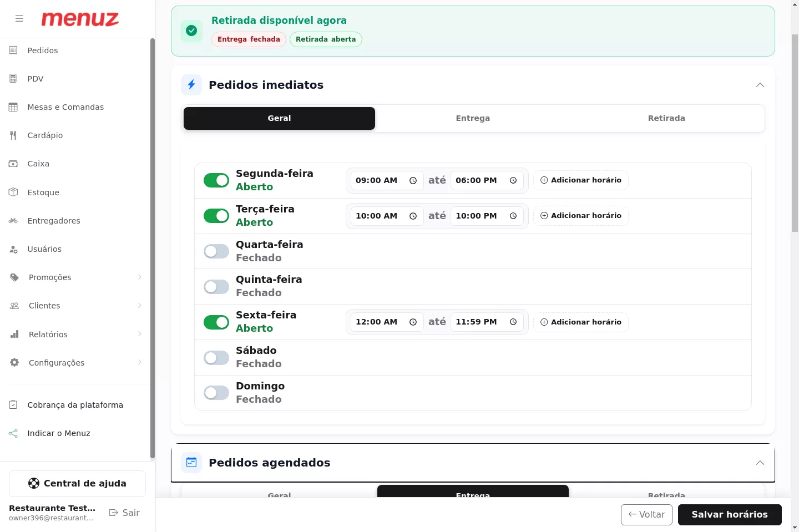
Task: Open clock picker for Sexta-feira 12:00 AM
Action: 413,322
